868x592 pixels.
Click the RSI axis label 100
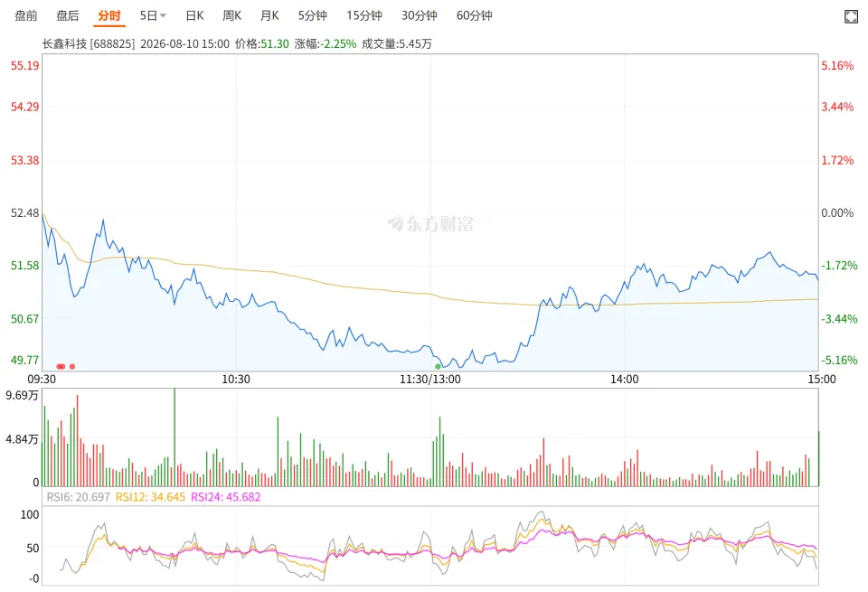(30, 514)
